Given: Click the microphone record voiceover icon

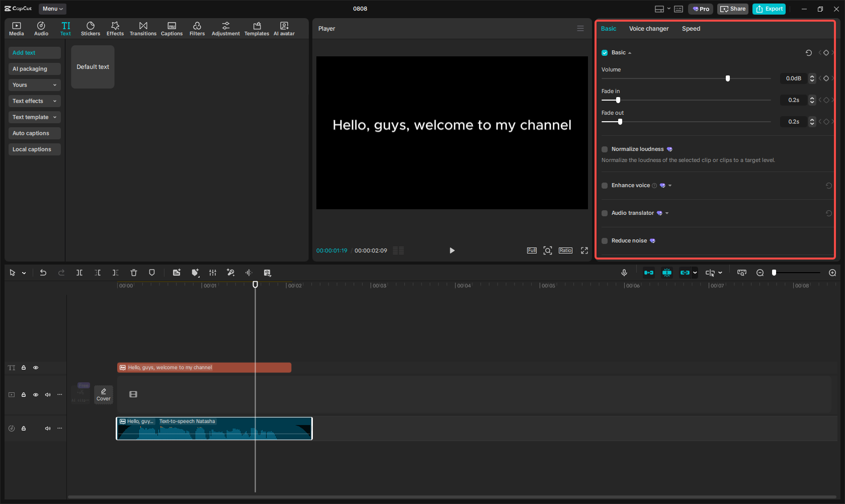Looking at the screenshot, I should (x=624, y=273).
